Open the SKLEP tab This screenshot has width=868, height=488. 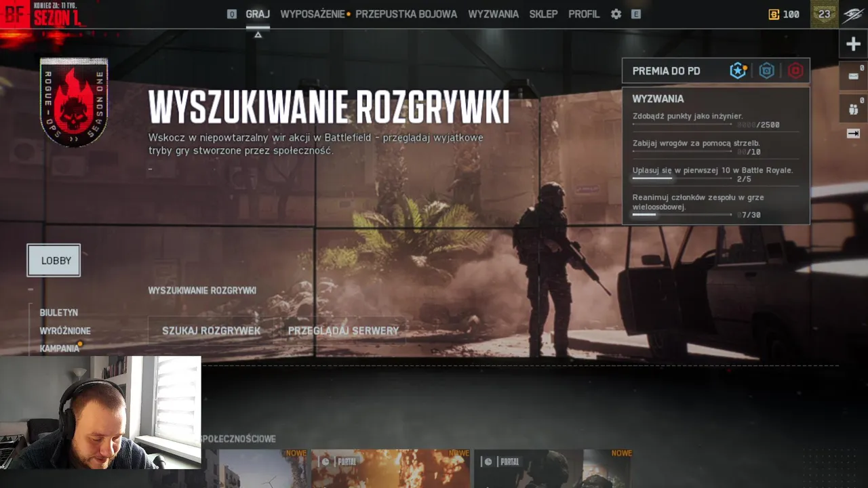coord(543,14)
